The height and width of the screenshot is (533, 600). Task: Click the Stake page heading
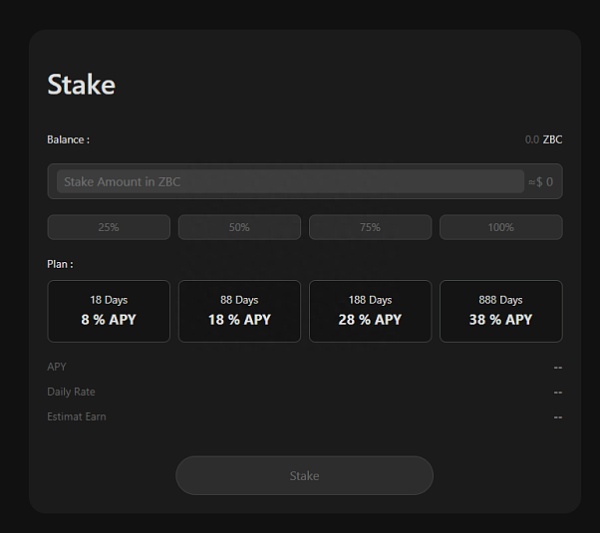81,85
